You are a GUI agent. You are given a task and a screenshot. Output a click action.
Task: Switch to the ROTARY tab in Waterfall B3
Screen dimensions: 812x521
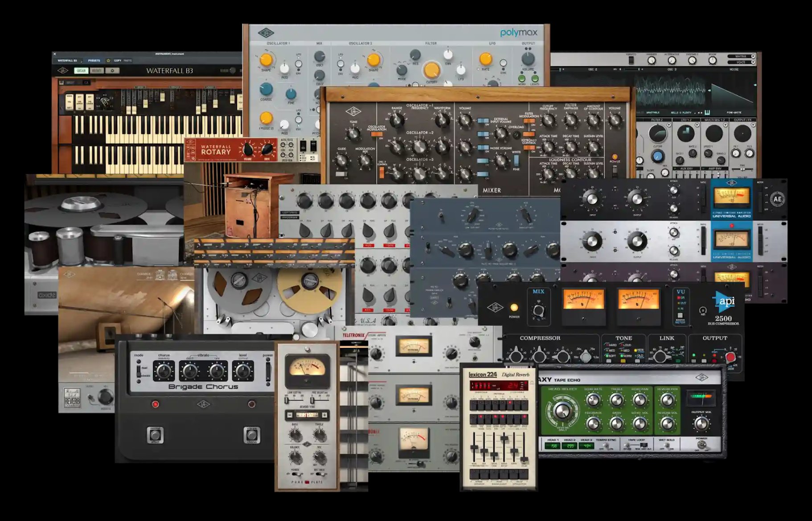coord(97,70)
